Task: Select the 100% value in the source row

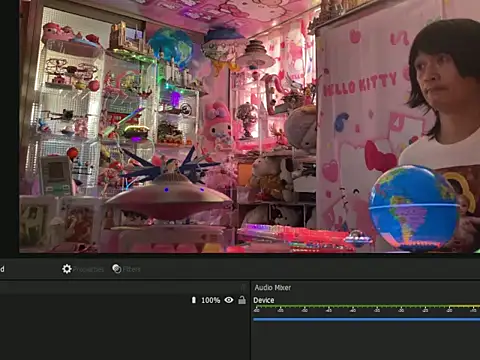Action: (211, 300)
